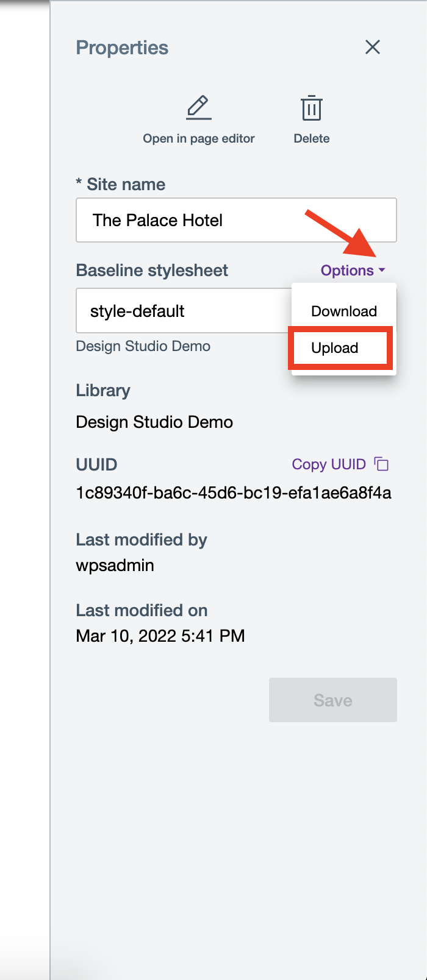Choose Download from the Options menu

tap(343, 311)
